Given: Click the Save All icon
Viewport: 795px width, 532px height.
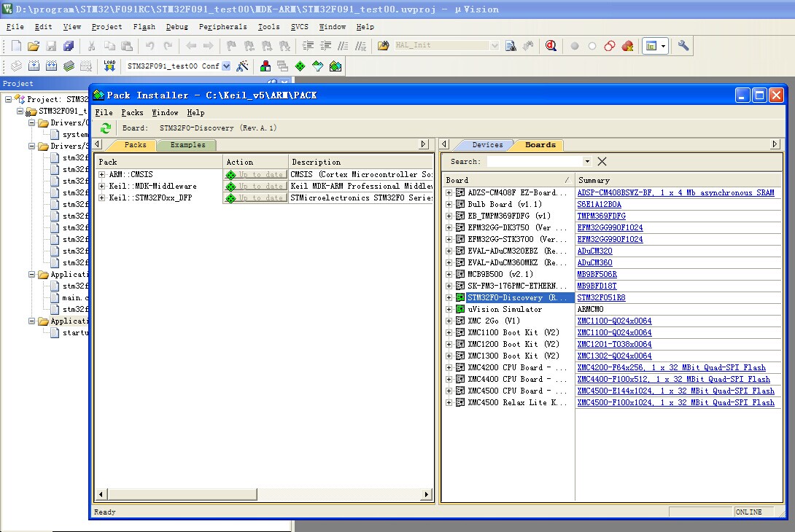Looking at the screenshot, I should (x=69, y=46).
